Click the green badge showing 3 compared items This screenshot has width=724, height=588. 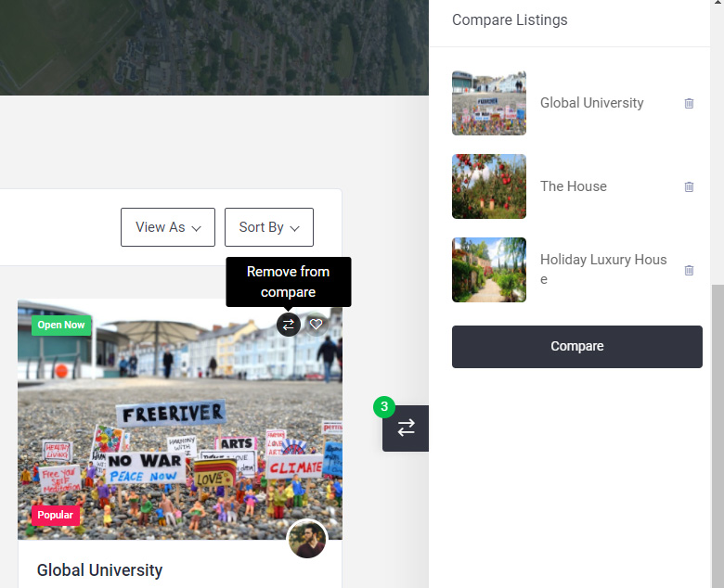click(x=383, y=406)
